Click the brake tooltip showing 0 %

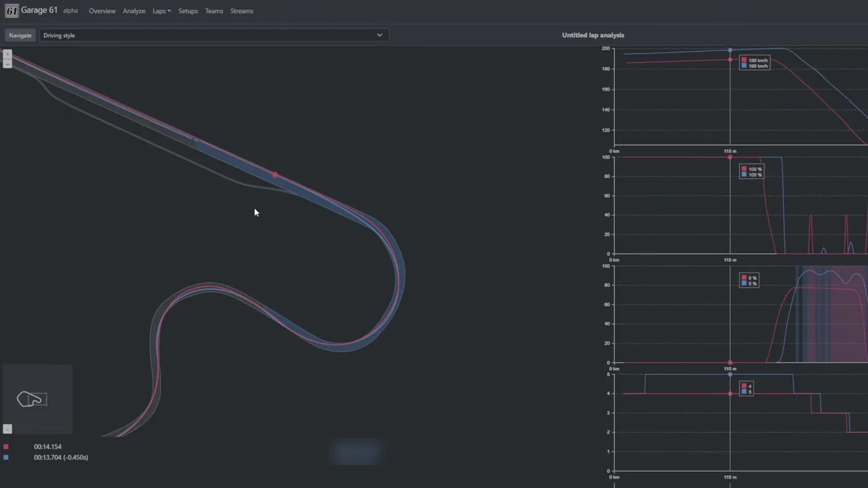point(748,281)
